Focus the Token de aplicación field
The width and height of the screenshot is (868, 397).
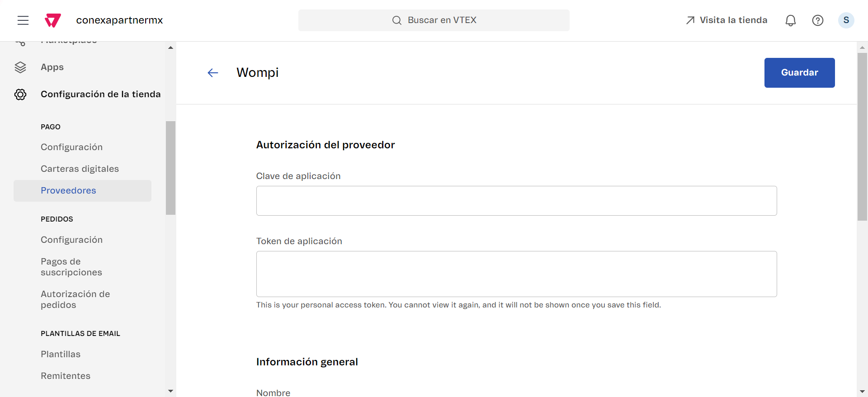[516, 274]
